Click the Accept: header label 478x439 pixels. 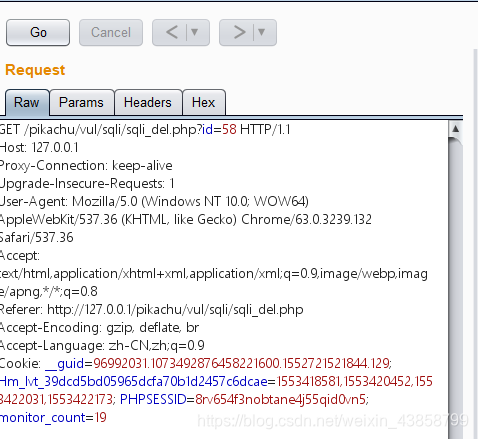pyautogui.click(x=19, y=256)
